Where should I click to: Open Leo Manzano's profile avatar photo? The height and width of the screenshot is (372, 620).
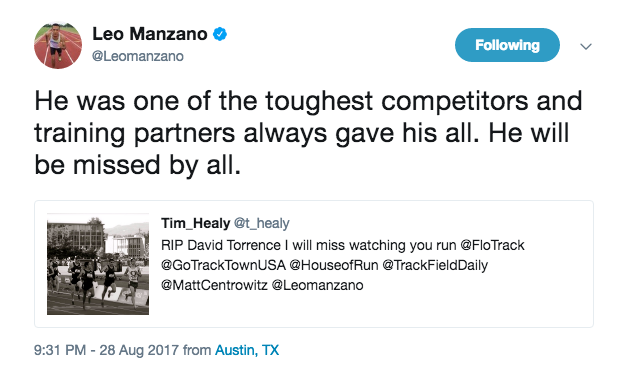click(x=58, y=45)
